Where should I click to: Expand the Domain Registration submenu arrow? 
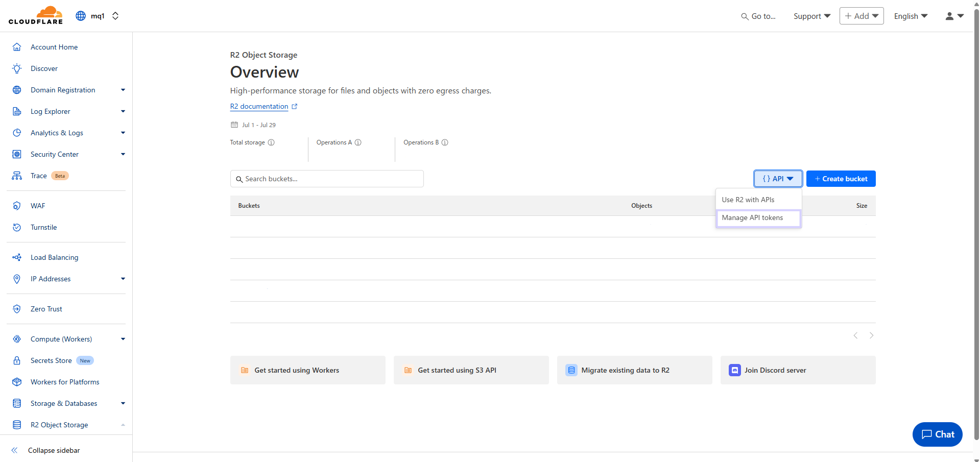[x=123, y=90]
